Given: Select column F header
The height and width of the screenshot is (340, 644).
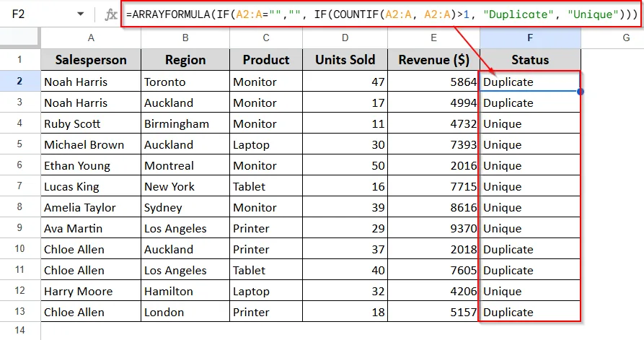Looking at the screenshot, I should [x=530, y=38].
